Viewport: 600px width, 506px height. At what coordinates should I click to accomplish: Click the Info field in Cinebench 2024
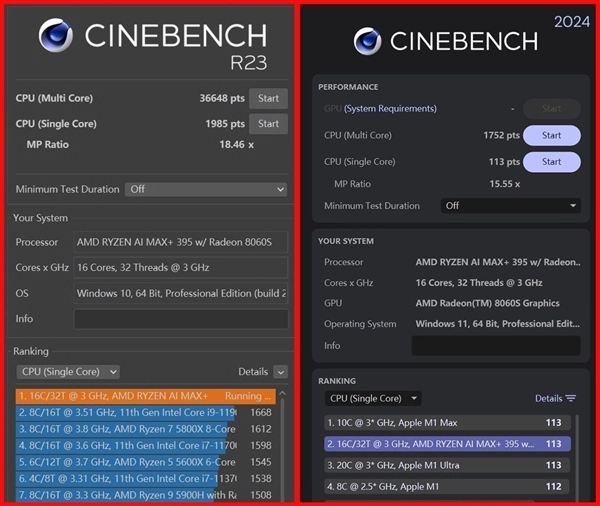tap(495, 346)
